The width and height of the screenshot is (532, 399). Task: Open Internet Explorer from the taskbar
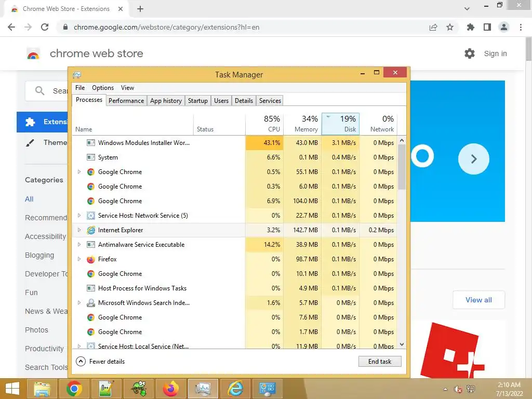(235, 389)
